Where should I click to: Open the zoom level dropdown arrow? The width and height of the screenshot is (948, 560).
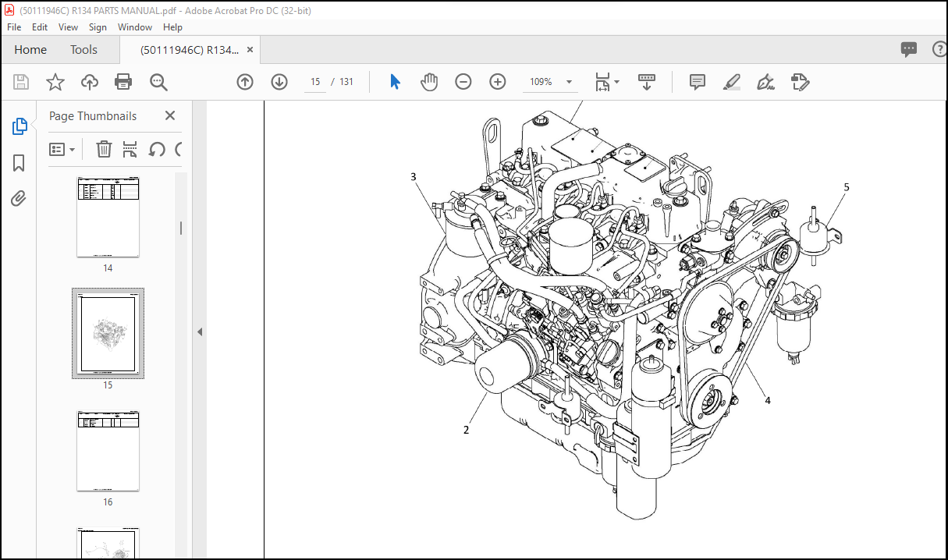pos(570,82)
